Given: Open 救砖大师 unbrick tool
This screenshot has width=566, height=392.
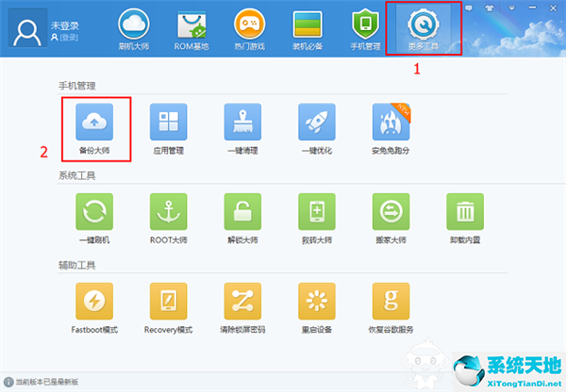Looking at the screenshot, I should pyautogui.click(x=317, y=219).
